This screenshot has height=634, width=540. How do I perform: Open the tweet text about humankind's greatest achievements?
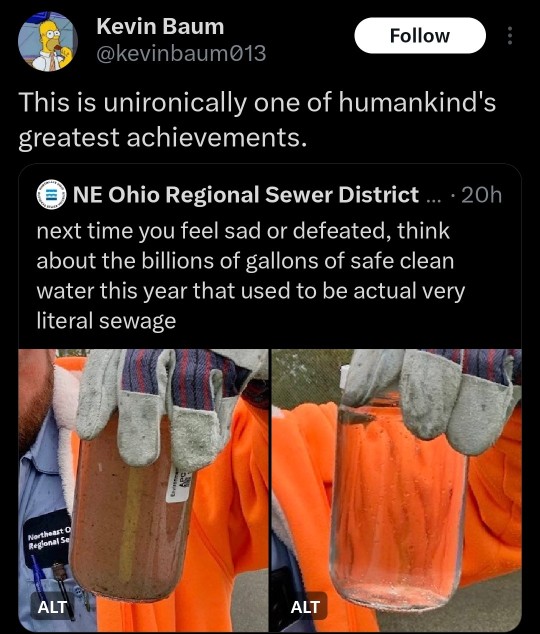[257, 119]
